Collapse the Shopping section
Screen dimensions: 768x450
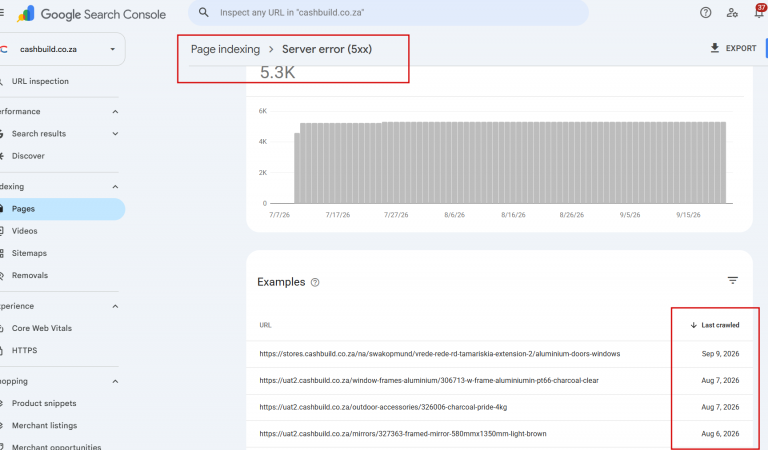(x=115, y=381)
